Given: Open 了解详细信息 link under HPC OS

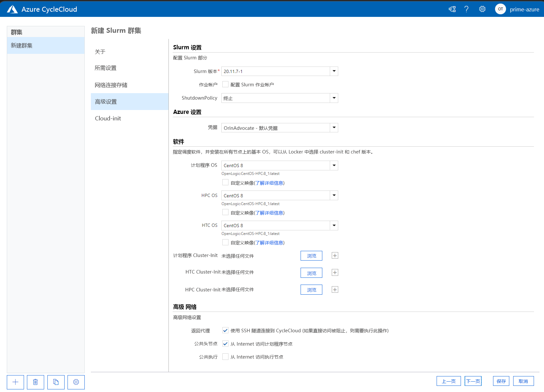Looking at the screenshot, I should [x=269, y=213].
